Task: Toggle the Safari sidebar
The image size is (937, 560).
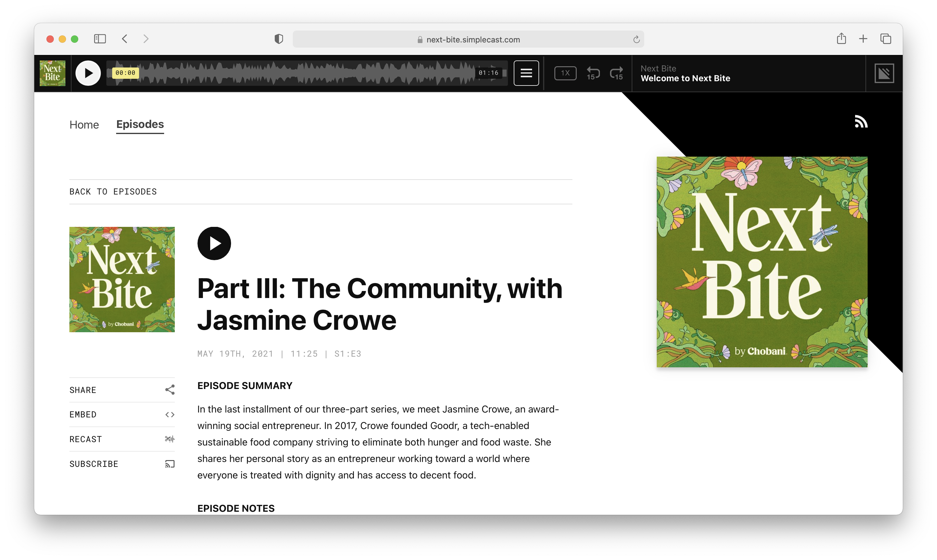Action: [100, 39]
